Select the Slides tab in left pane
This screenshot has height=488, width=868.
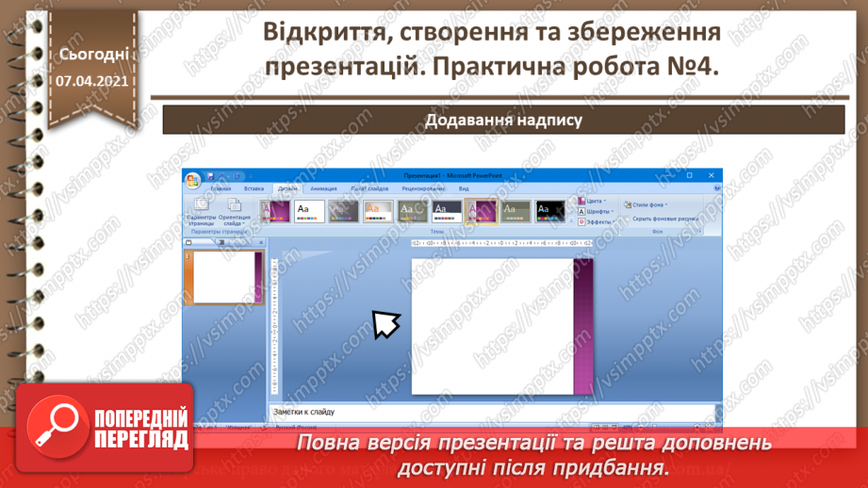point(188,242)
